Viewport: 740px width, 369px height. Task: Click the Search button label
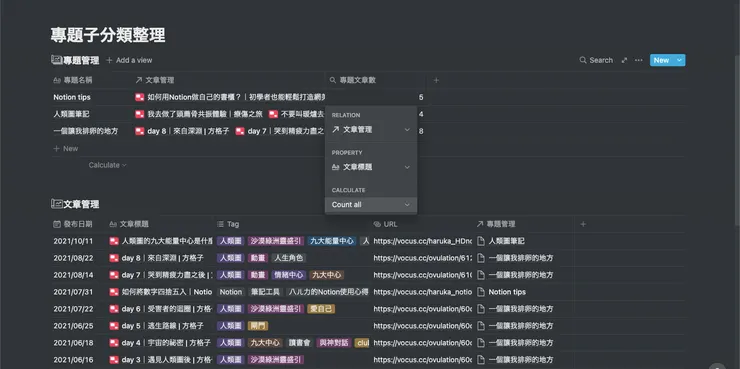(601, 60)
